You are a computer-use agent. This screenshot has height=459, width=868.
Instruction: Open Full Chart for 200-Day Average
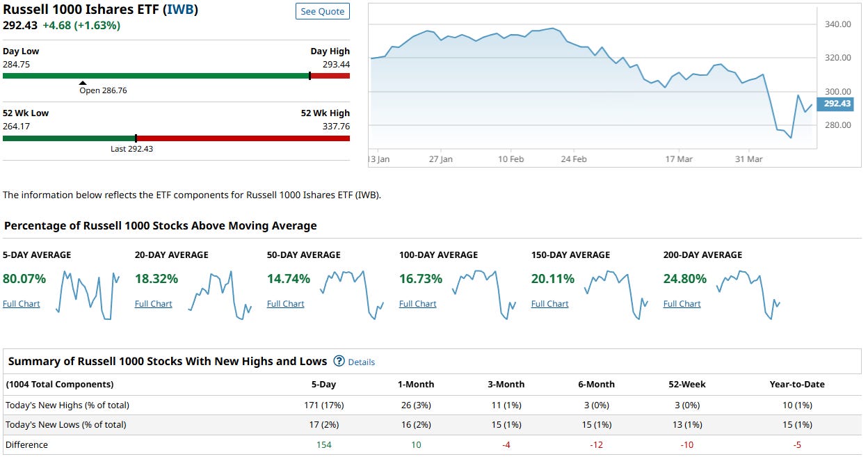click(x=682, y=304)
